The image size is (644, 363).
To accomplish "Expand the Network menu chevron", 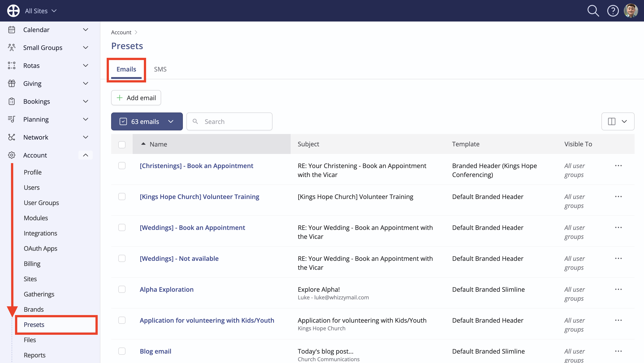I will pos(86,137).
